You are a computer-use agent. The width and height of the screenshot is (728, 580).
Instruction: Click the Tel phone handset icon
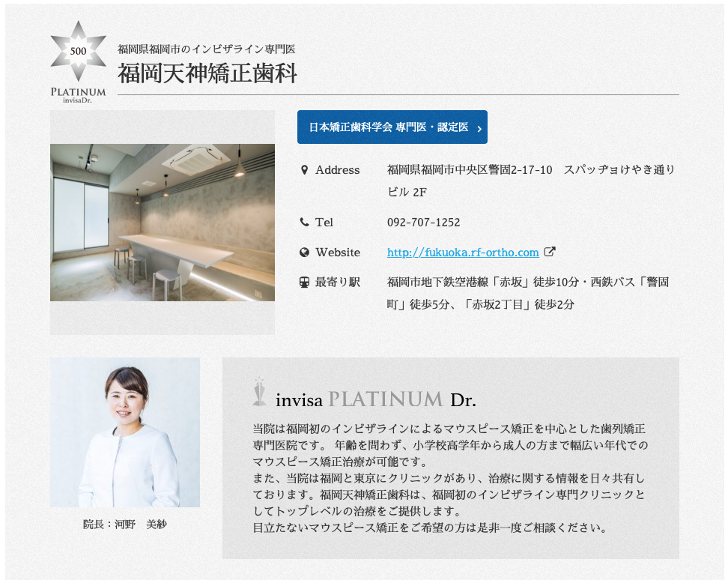304,222
